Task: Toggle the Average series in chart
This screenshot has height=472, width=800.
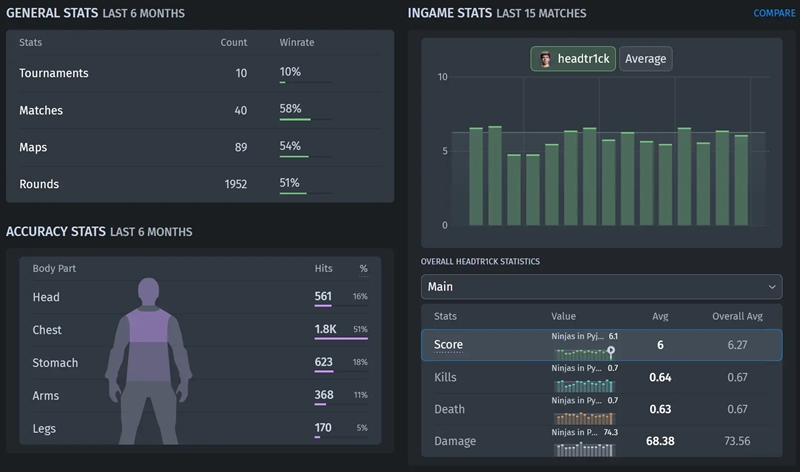Action: click(645, 59)
